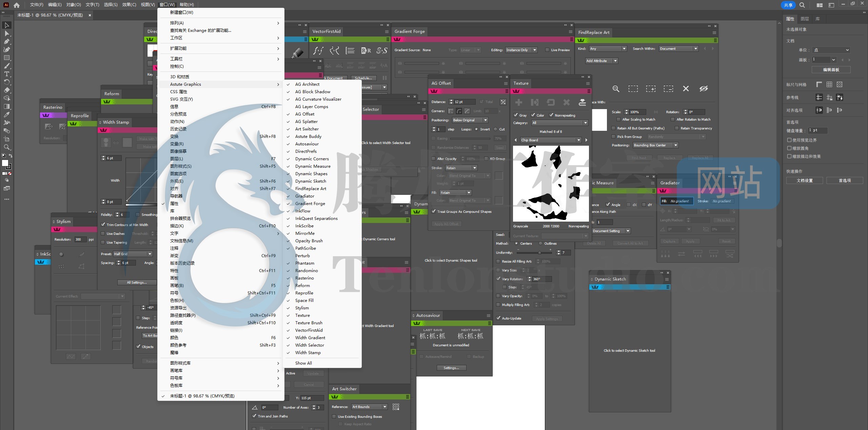The image size is (868, 430).
Task: Open the Editing Instance Only dropdown
Action: click(x=521, y=50)
